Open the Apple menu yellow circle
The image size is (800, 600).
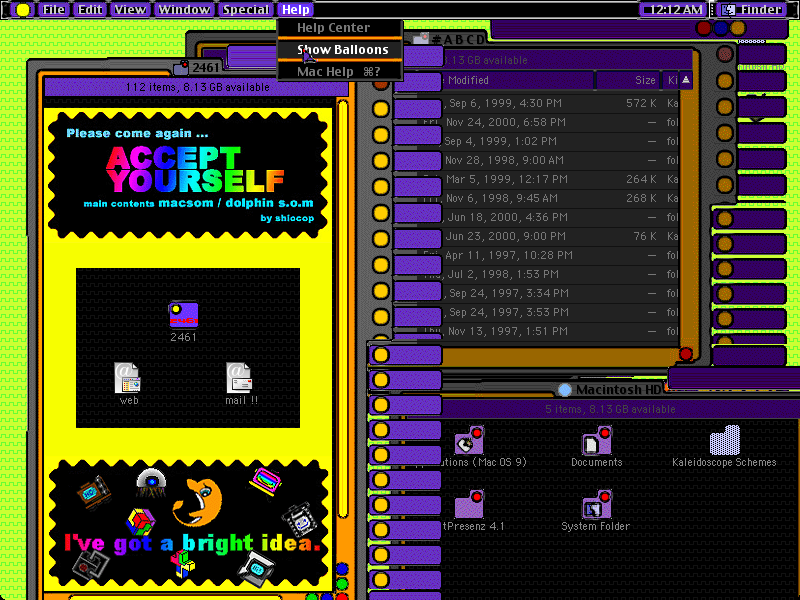(x=22, y=10)
